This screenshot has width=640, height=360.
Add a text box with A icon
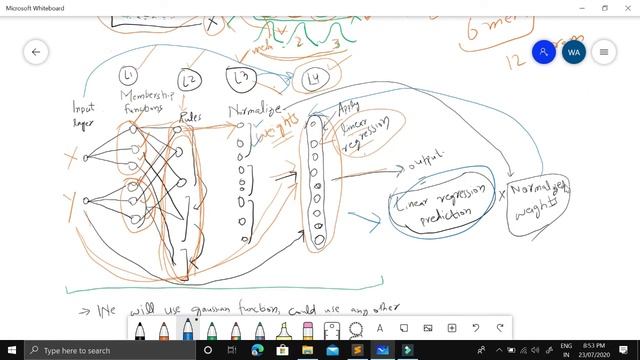[380, 328]
